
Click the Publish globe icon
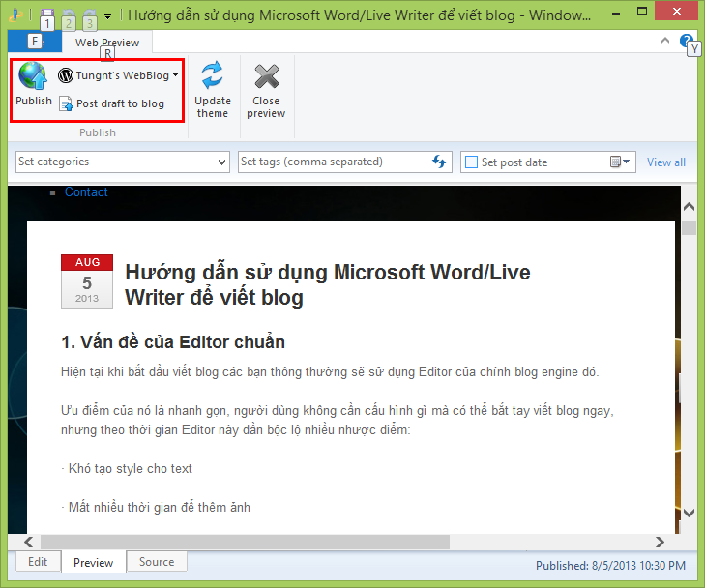(x=33, y=76)
